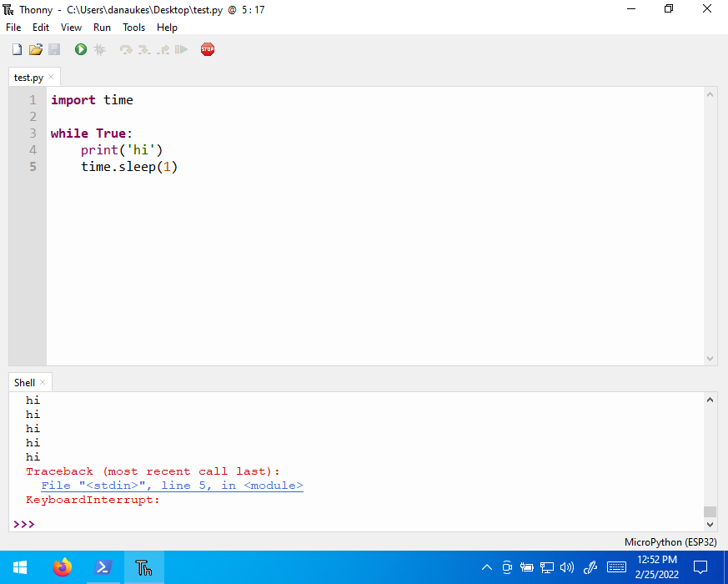
Task: Open the Windows Ink Workspace icon
Action: click(590, 567)
